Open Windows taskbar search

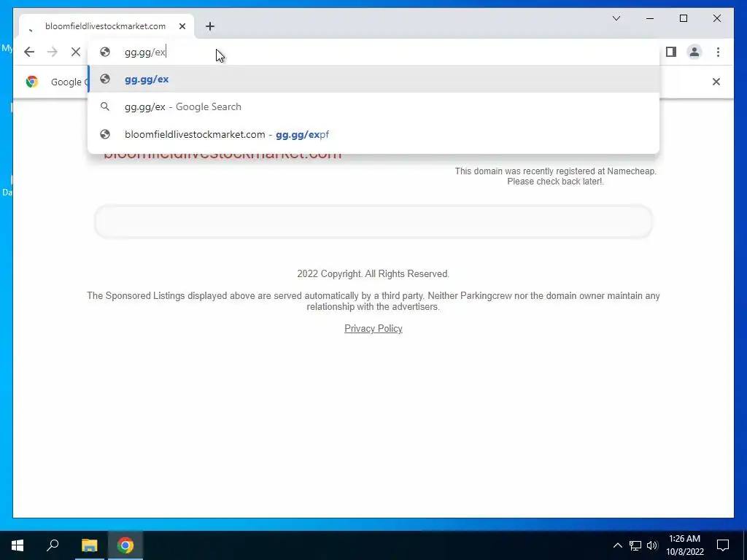(x=53, y=545)
